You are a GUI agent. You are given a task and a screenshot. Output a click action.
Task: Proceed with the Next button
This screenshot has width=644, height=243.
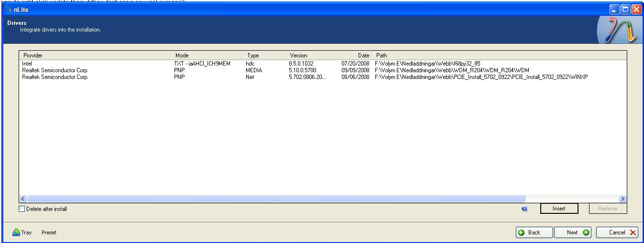pos(573,232)
